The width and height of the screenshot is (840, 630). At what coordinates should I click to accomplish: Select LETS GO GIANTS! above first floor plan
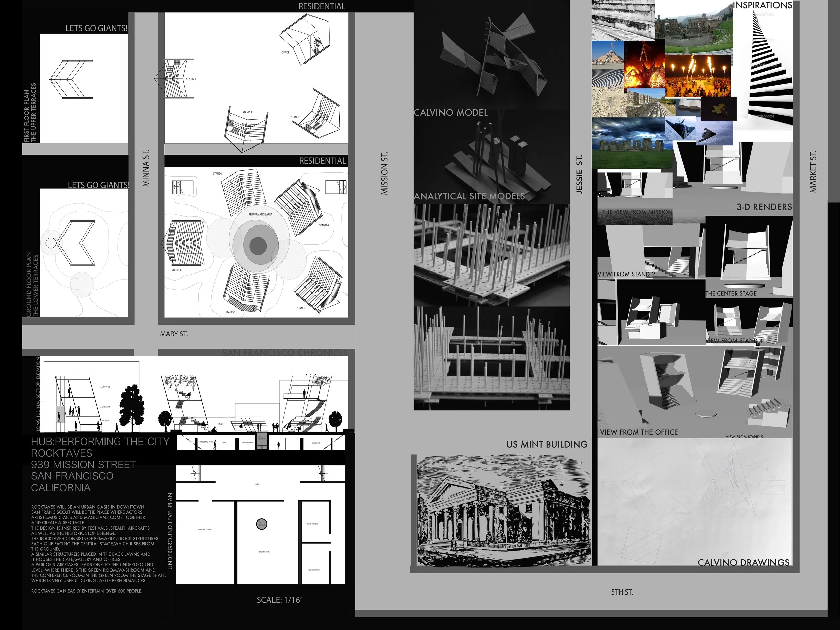(96, 28)
